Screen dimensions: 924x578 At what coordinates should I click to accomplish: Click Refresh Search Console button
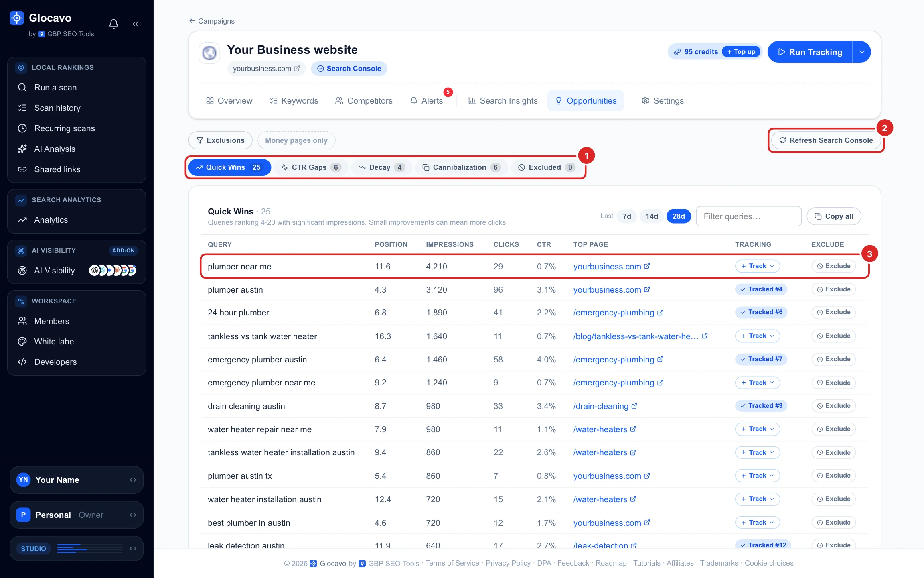point(826,140)
